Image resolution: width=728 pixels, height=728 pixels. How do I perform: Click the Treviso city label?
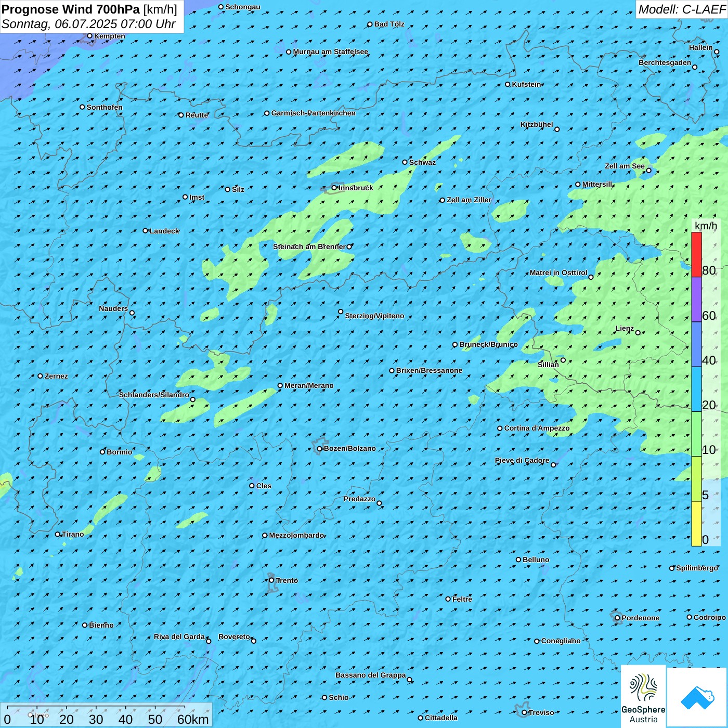[x=541, y=712]
